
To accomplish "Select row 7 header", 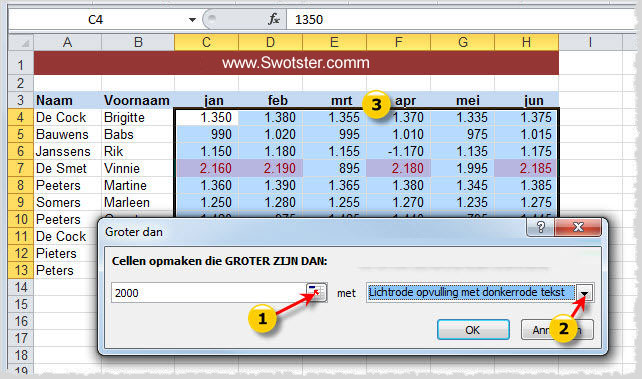I will tap(21, 168).
